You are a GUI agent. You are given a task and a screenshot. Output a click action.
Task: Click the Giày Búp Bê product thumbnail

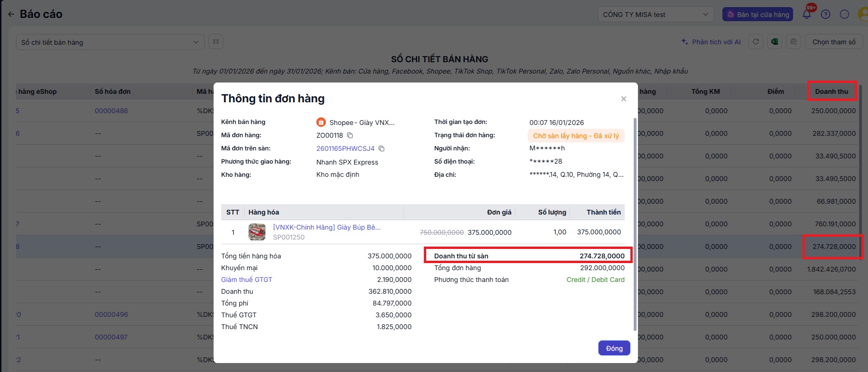(x=257, y=232)
